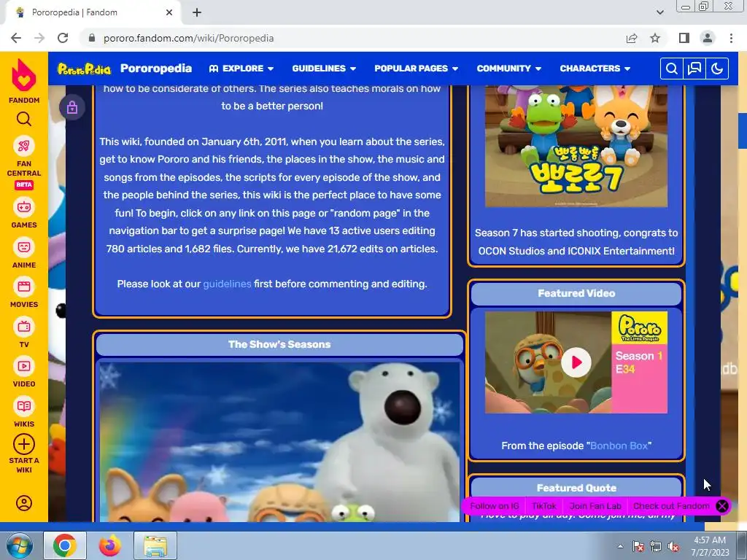This screenshot has height=560, width=747.
Task: Go back with the browser back arrow
Action: click(16, 38)
